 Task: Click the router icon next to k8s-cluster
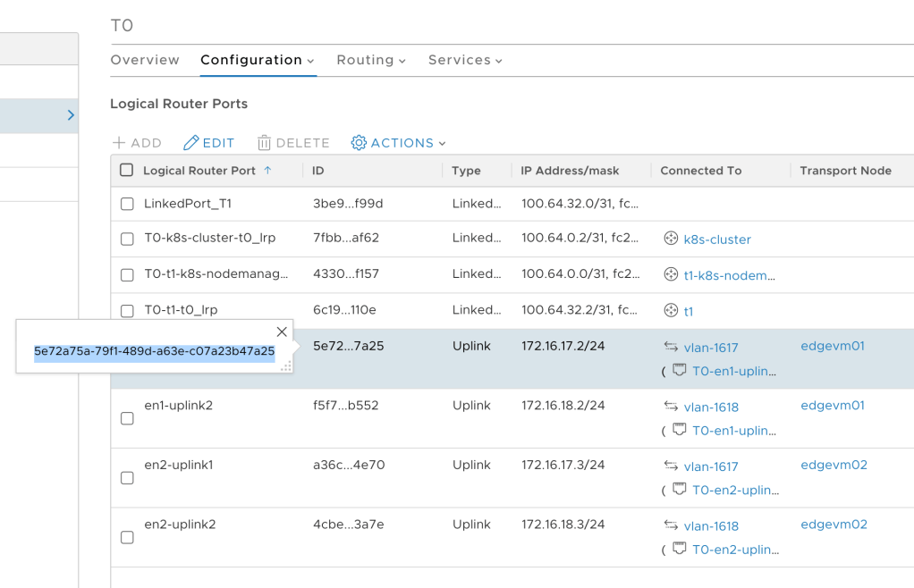(671, 239)
